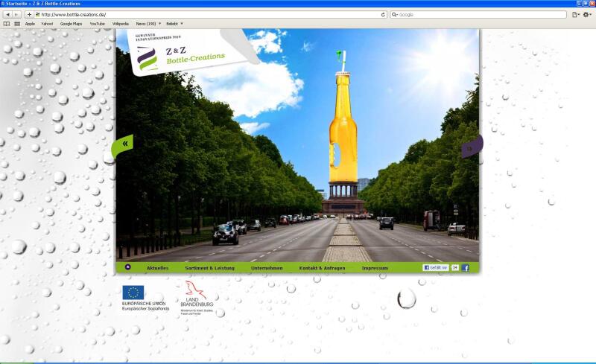Open the YouTube bookmark link

click(97, 23)
